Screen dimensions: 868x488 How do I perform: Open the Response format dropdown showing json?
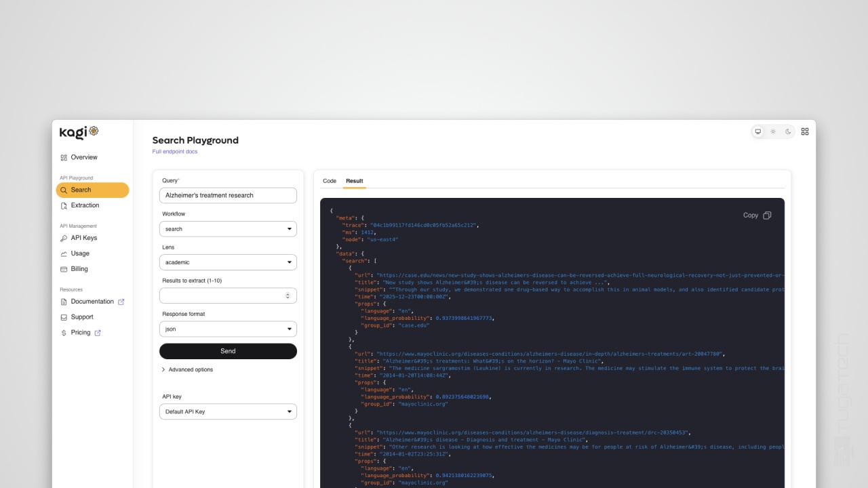coord(228,329)
